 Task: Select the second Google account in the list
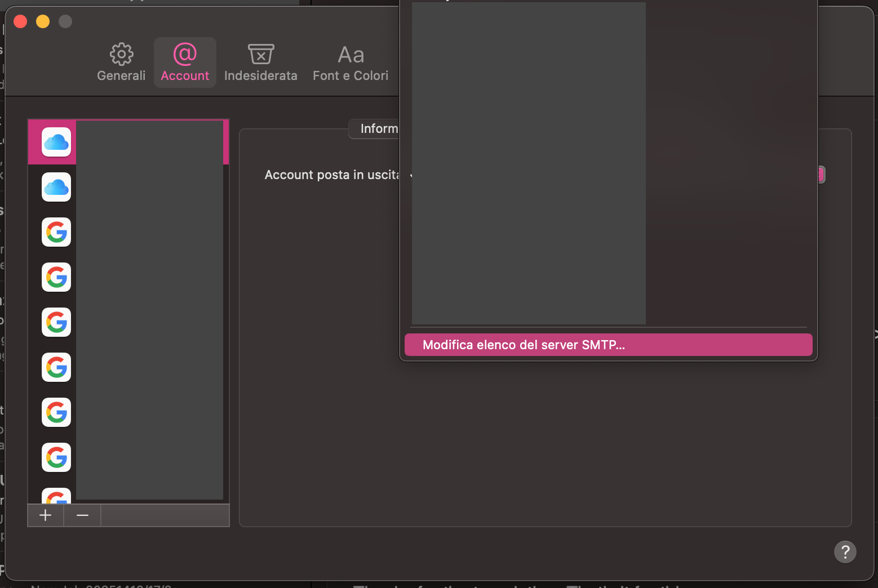[56, 277]
